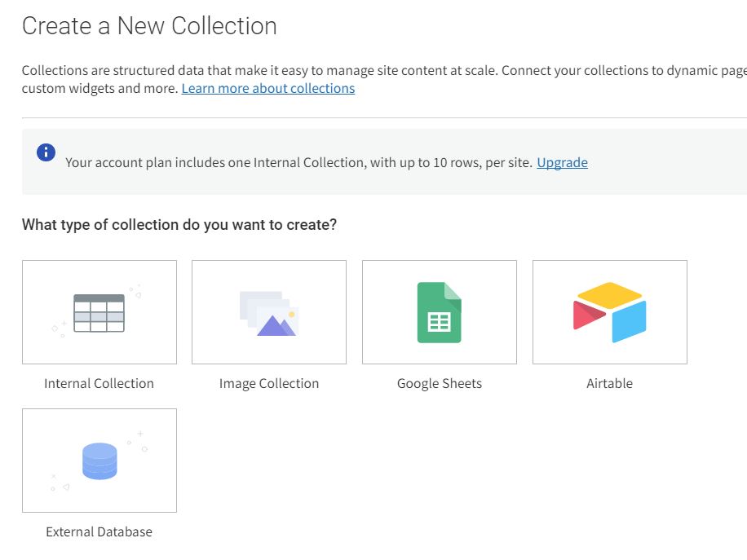This screenshot has height=560, width=747.
Task: Click the Image Collection label
Action: [x=269, y=383]
